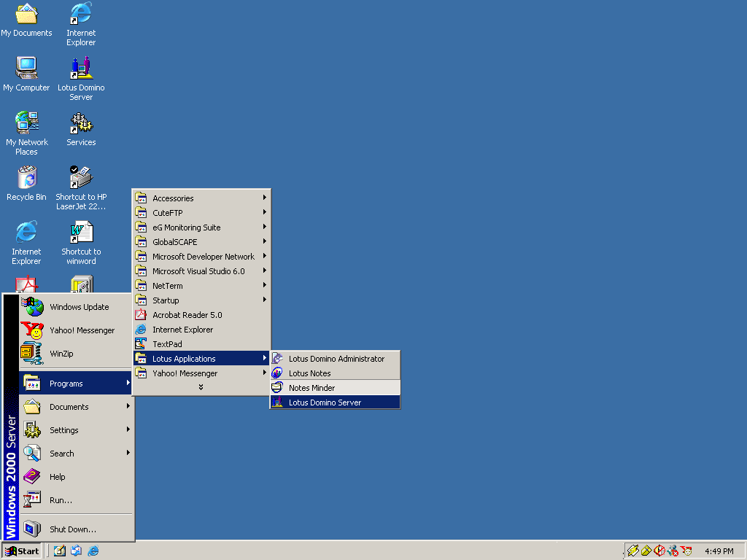Click the tray icon left of the Yahoo smiley
The height and width of the screenshot is (560, 747).
[x=673, y=551]
